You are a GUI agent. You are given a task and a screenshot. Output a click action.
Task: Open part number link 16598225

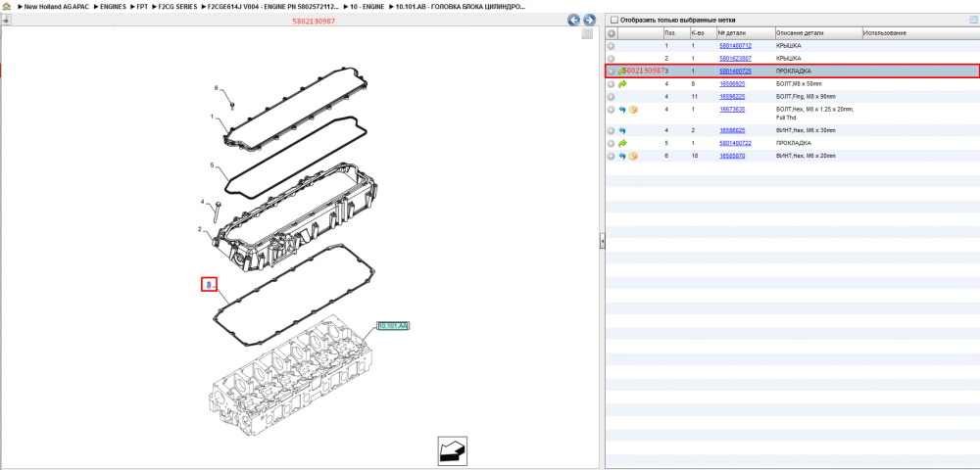(732, 97)
